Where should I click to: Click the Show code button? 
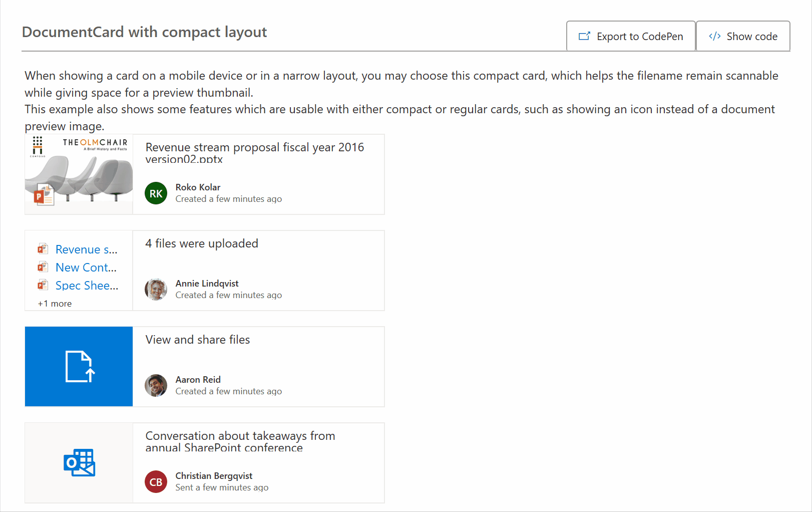coord(743,36)
